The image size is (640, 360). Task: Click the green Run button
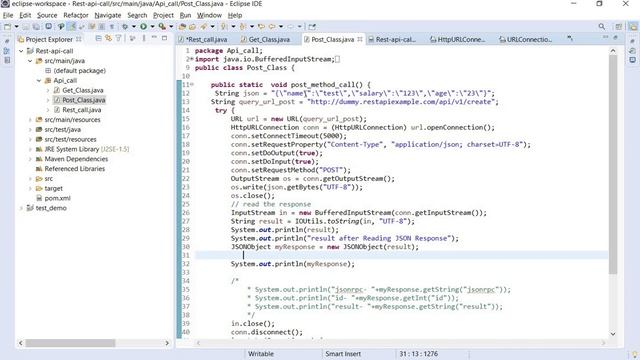143,27
